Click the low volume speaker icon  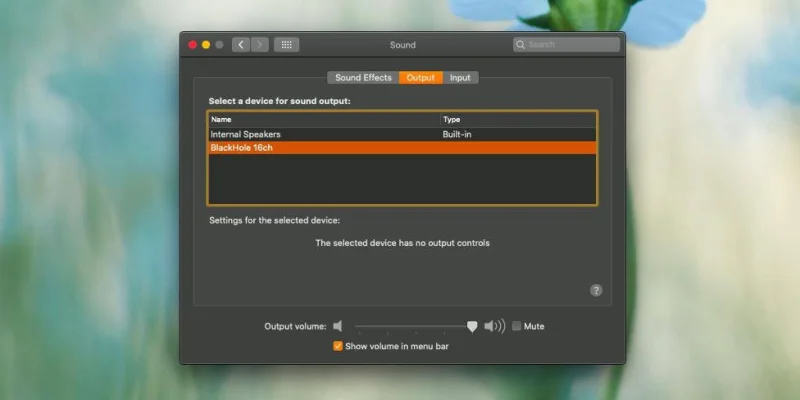click(337, 326)
